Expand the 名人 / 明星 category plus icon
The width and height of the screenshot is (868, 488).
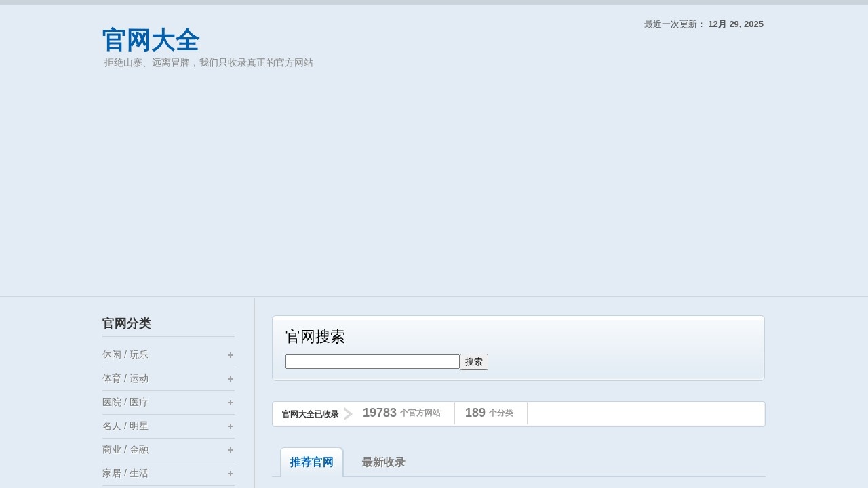231,426
